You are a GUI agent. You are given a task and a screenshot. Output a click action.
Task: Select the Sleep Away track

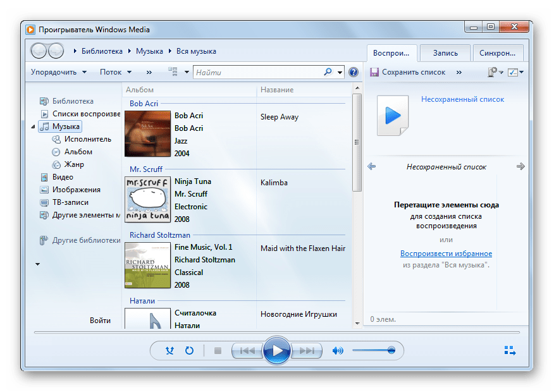280,117
